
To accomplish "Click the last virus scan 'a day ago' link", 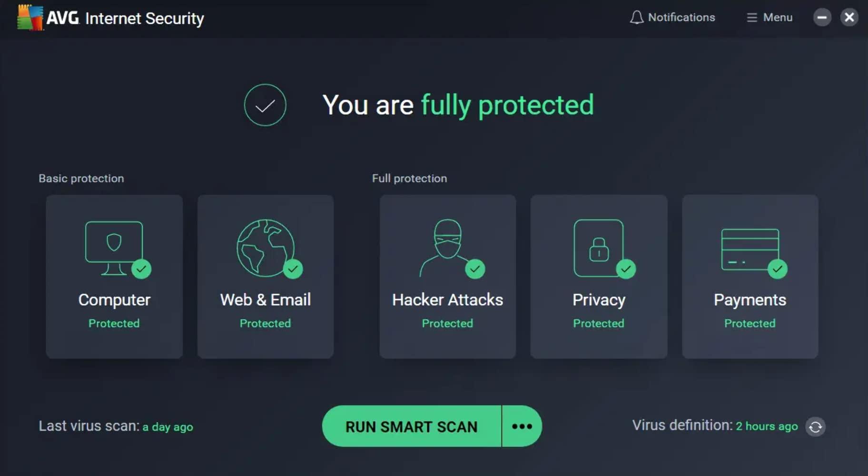I will [x=168, y=426].
